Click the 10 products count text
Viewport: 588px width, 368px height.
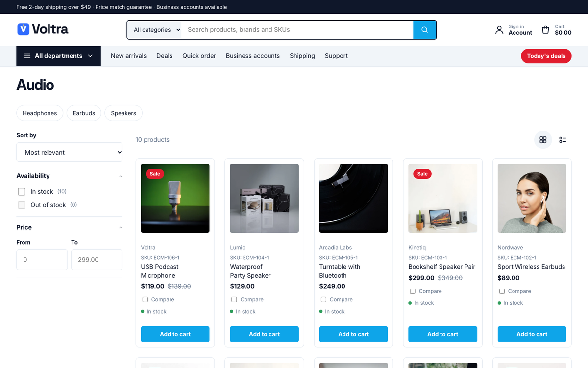[152, 140]
